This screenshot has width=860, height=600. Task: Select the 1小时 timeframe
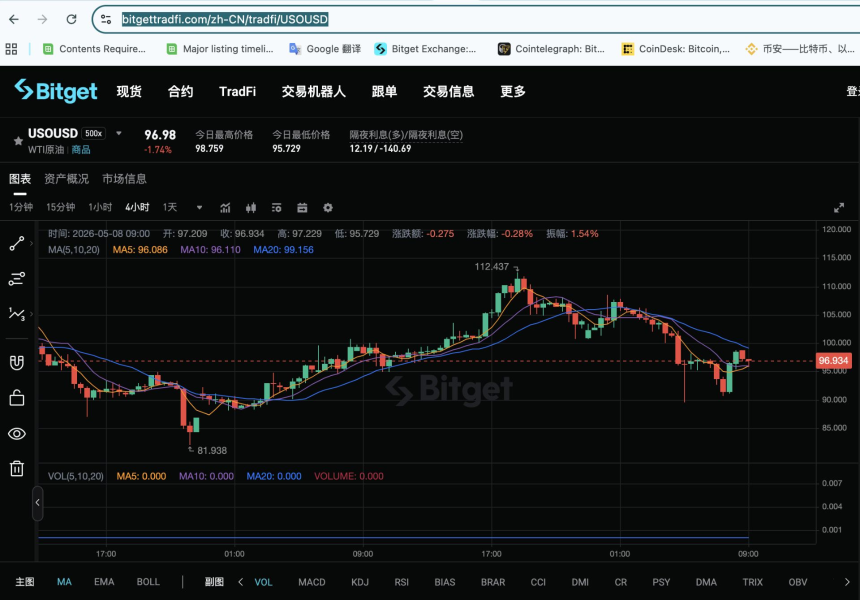[100, 207]
